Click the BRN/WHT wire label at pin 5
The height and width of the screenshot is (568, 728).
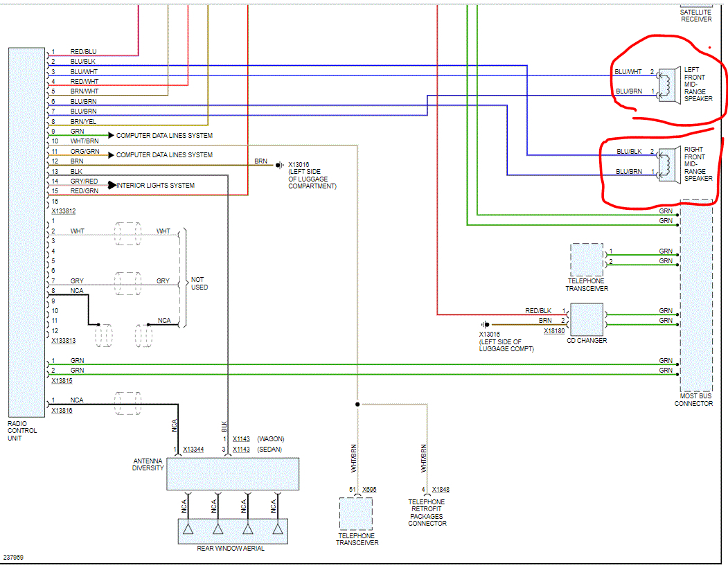pyautogui.click(x=85, y=91)
